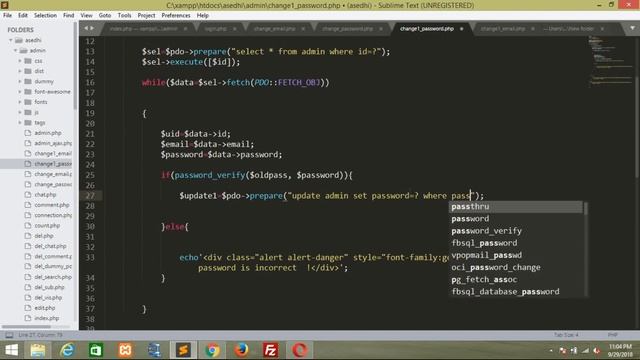Open the Windows Start button

click(x=11, y=350)
